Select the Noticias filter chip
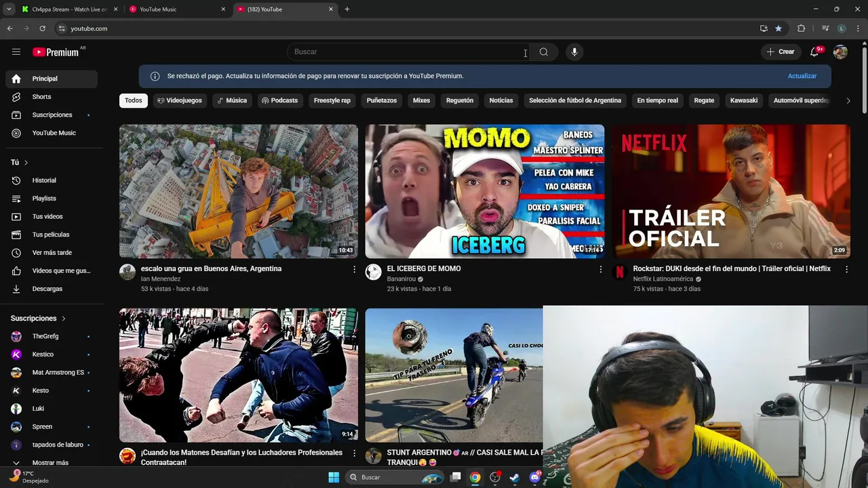This screenshot has height=488, width=868. click(501, 100)
